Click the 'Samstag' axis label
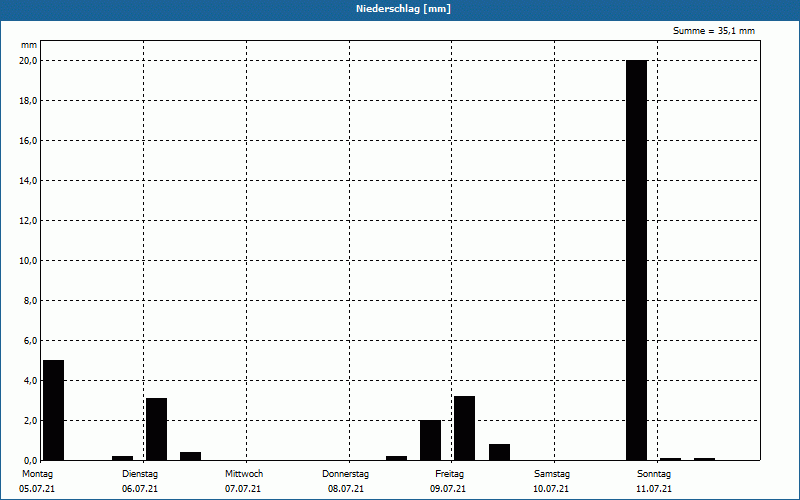Viewport: 800px width, 500px height. pos(552,474)
